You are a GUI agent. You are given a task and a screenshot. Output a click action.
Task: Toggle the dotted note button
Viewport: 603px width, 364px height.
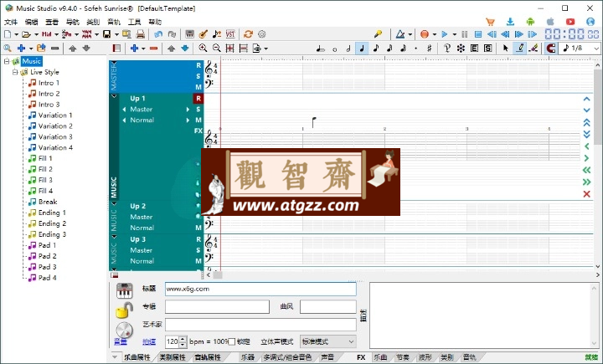coord(415,49)
